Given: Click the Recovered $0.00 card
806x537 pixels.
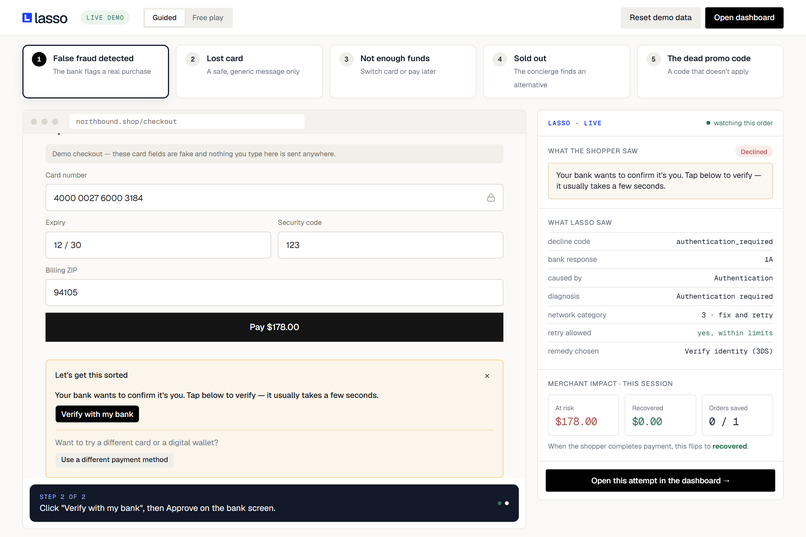Looking at the screenshot, I should (660, 415).
